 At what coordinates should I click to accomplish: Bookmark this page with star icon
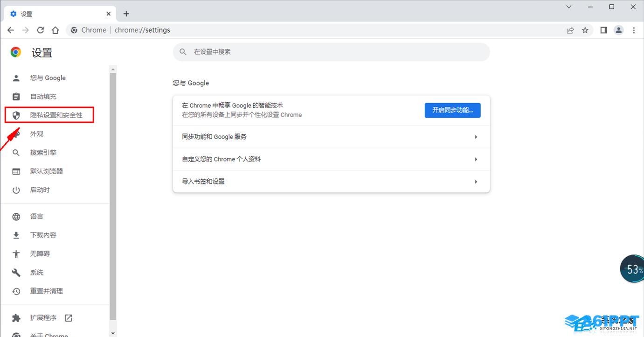click(585, 30)
